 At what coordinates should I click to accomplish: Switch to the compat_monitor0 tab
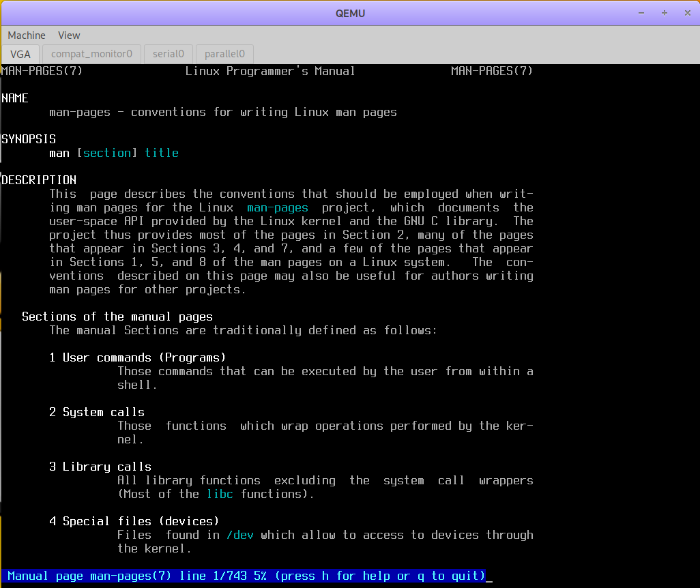coord(91,54)
